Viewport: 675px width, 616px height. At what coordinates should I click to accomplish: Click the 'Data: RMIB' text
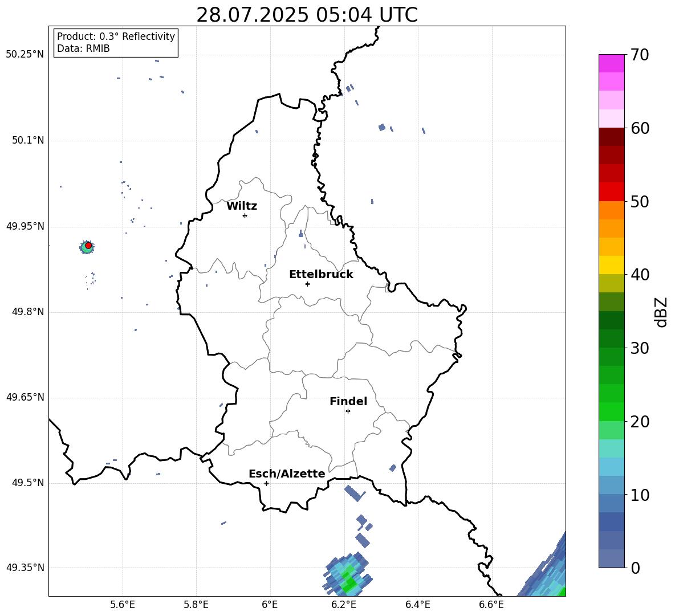click(83, 48)
